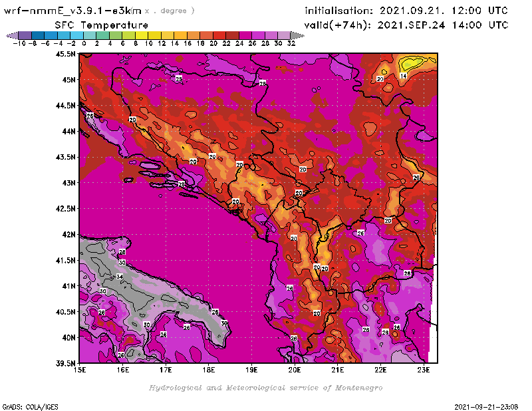Select the green swatch between 2 and 4
The width and height of the screenshot is (532, 411).
103,35
